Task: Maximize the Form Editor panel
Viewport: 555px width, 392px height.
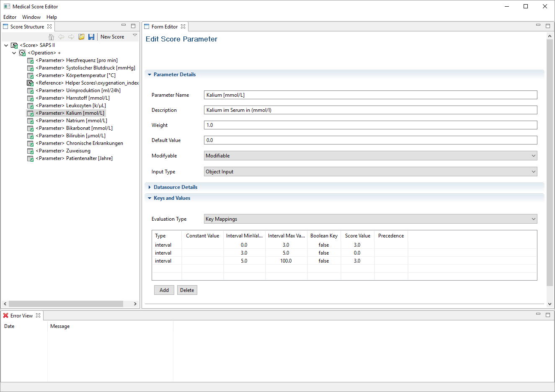Action: coord(547,26)
